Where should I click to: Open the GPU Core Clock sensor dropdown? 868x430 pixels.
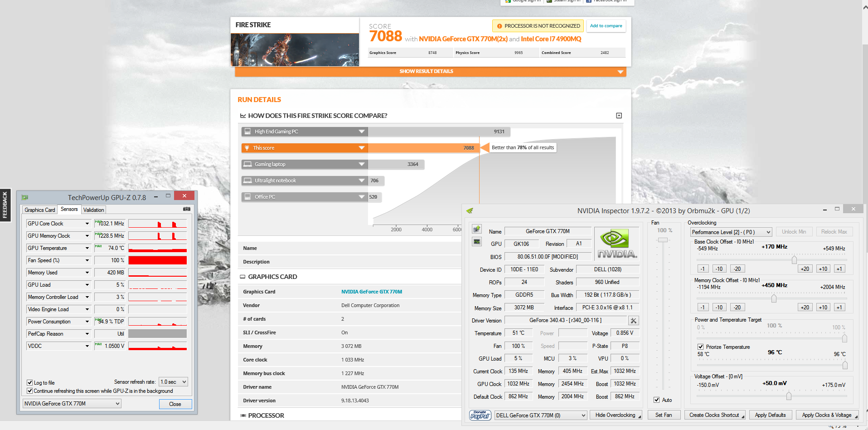click(87, 224)
